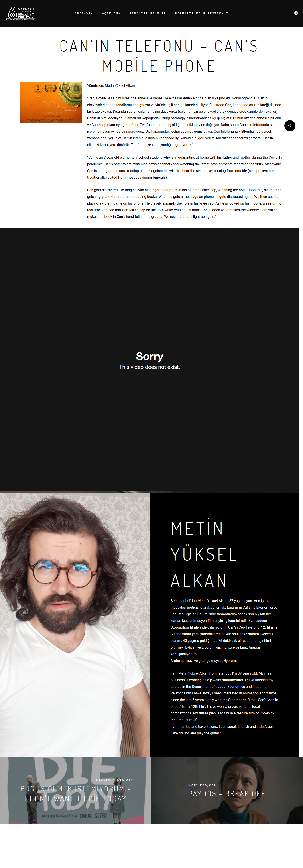Open MARMARİS FİLM FESTİVALİ nav link
This screenshot has width=303, height=868.
202,14
